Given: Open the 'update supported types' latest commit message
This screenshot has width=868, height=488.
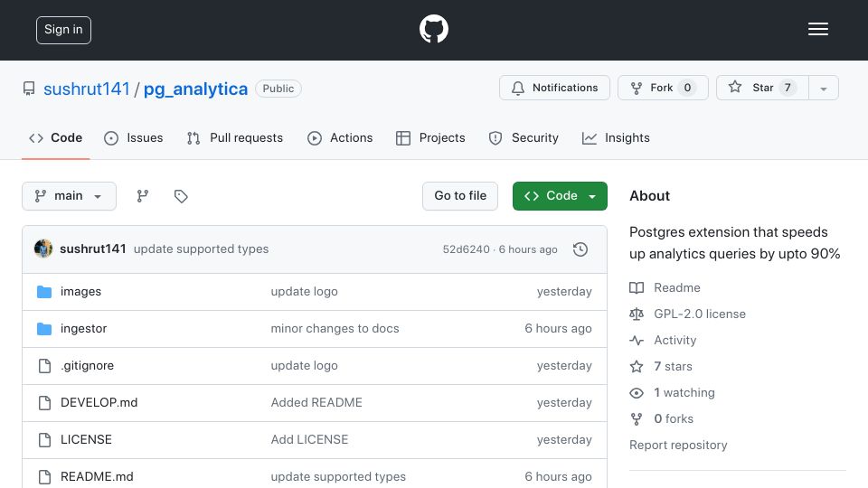Looking at the screenshot, I should coord(201,249).
